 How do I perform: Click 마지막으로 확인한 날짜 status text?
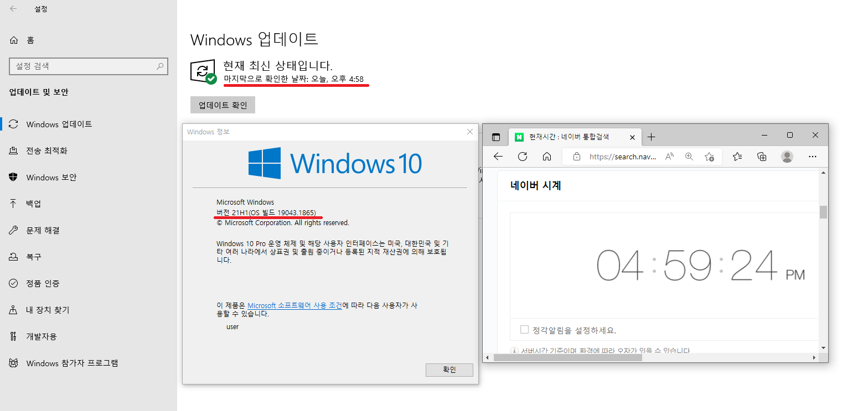coord(293,79)
